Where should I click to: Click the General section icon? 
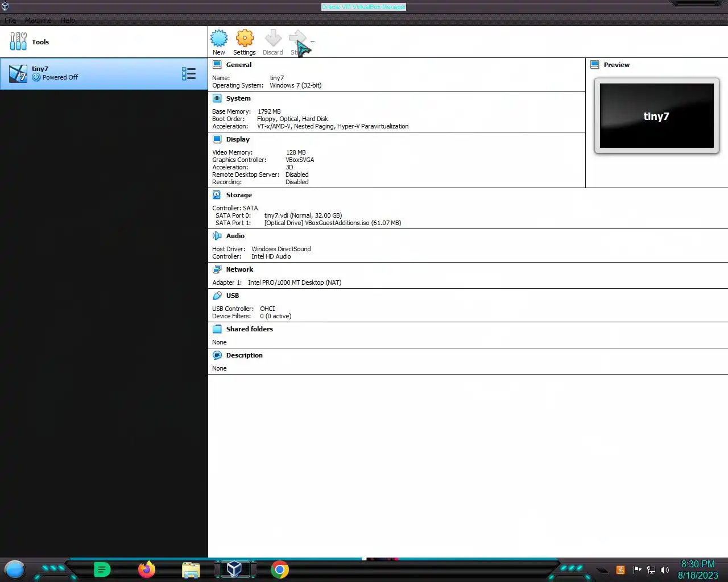(217, 65)
